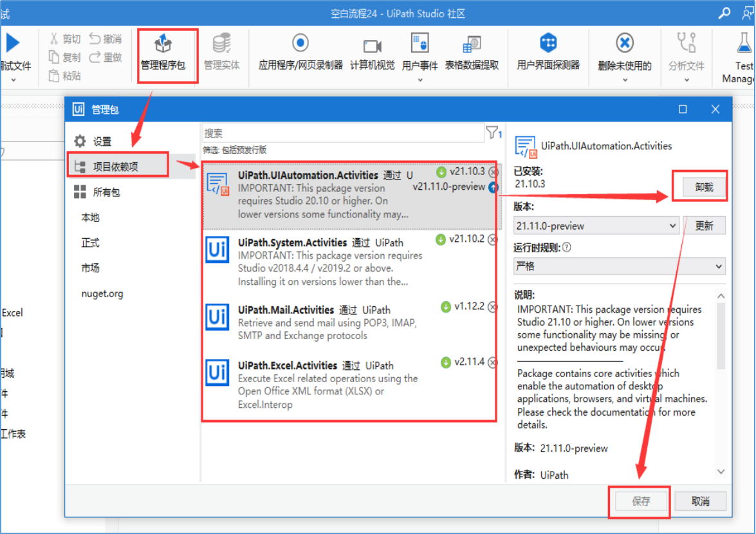756x534 pixels.
Task: Click the 保存 (Save) button
Action: (641, 501)
